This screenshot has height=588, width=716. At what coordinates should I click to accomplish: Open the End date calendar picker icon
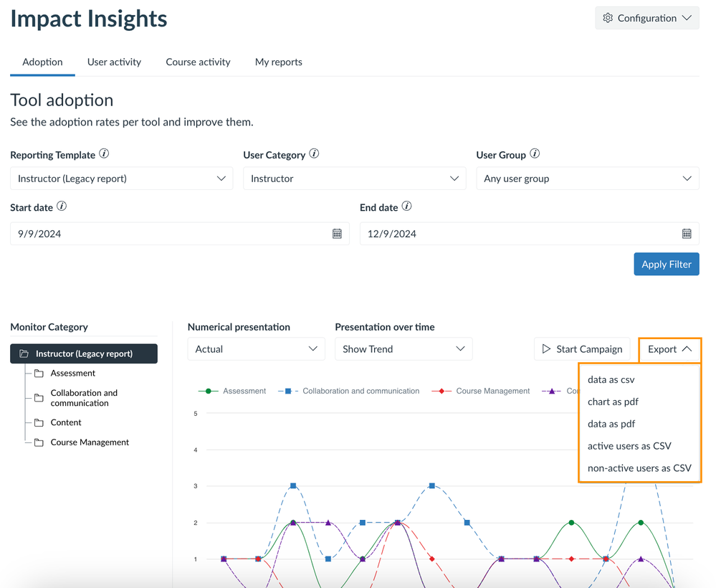687,234
